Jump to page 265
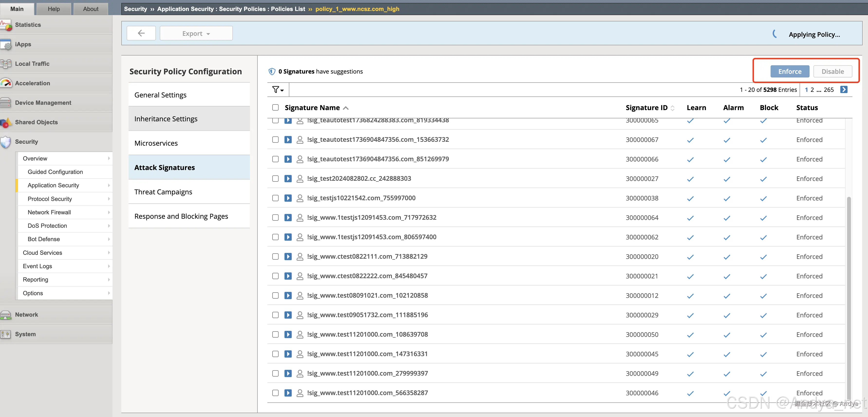 pyautogui.click(x=829, y=90)
